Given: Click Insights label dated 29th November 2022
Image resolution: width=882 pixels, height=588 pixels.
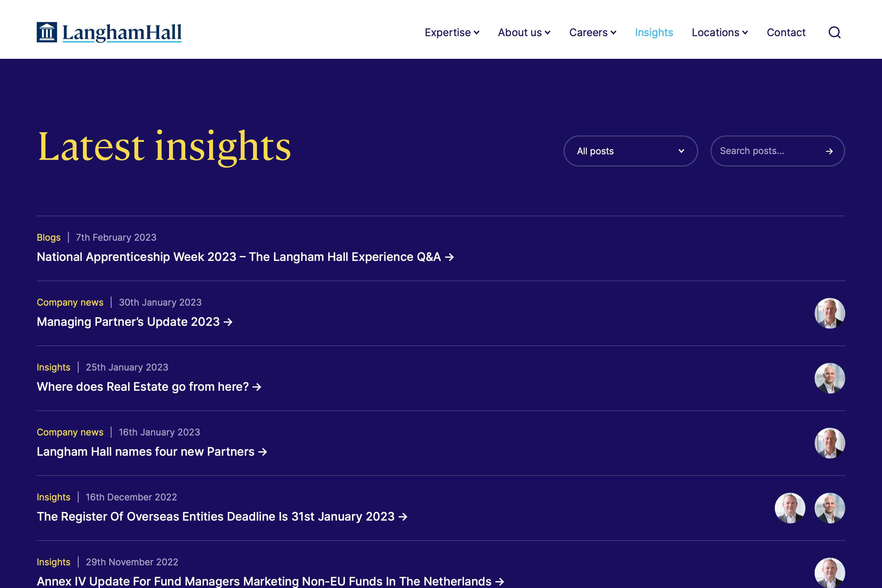Looking at the screenshot, I should 54,562.
